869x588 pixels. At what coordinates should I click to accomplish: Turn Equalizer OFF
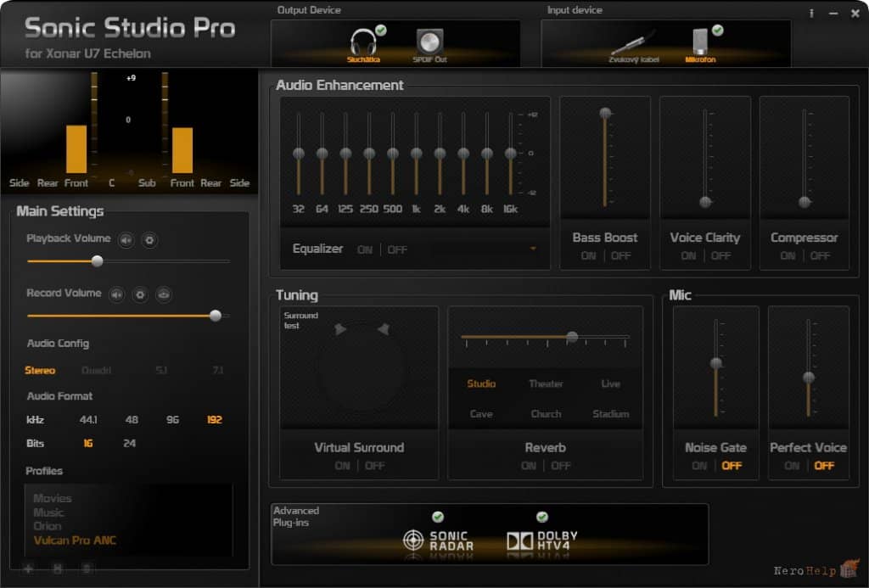(397, 250)
